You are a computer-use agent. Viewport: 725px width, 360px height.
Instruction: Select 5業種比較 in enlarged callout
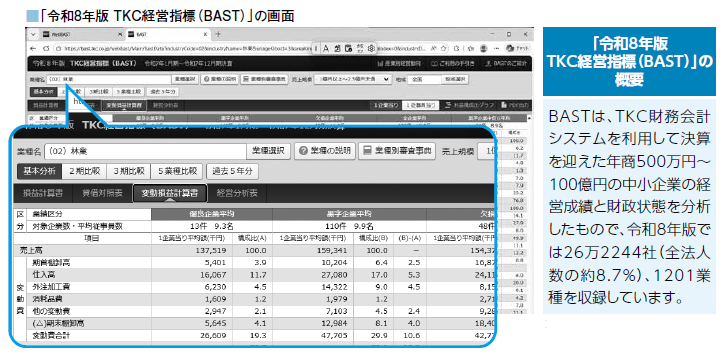coord(177,171)
